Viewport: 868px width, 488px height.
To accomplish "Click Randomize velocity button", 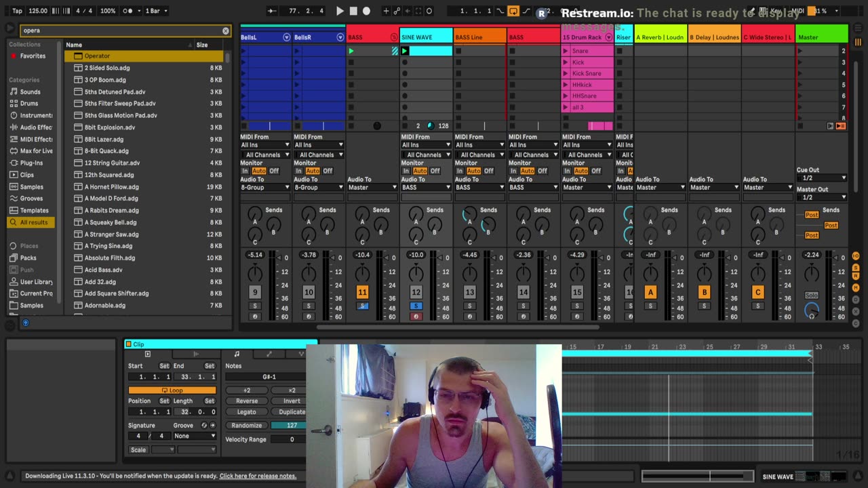I will pos(247,426).
